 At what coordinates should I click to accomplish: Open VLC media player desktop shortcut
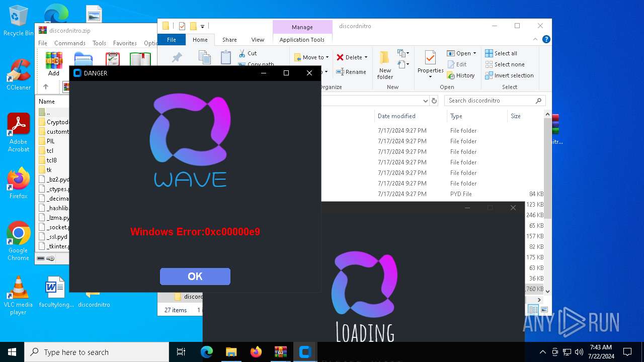coord(19,296)
